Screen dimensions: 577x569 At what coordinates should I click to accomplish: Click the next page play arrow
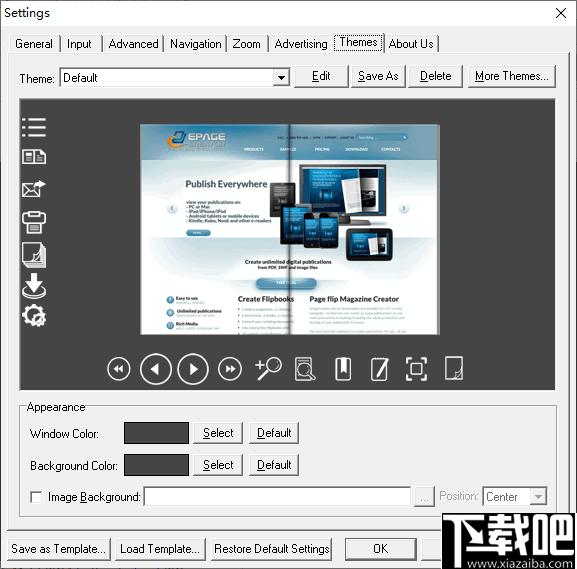[193, 369]
